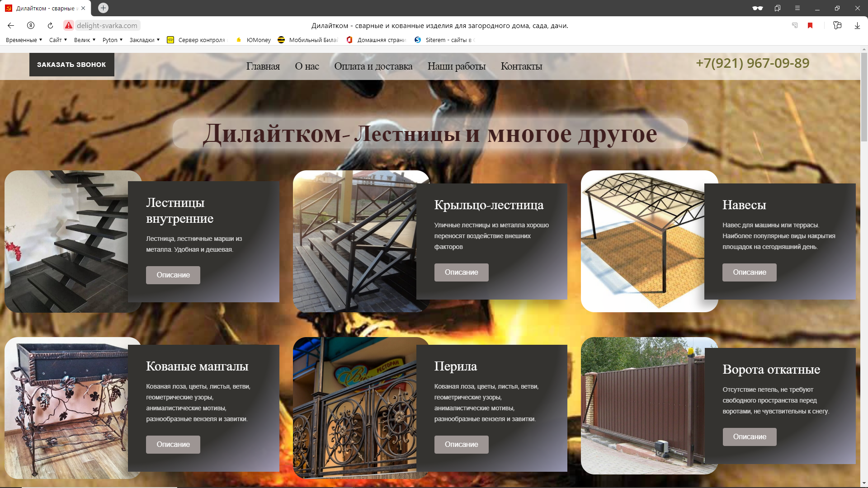Reload the page with refresh icon
Image resolution: width=868 pixels, height=488 pixels.
tap(50, 26)
